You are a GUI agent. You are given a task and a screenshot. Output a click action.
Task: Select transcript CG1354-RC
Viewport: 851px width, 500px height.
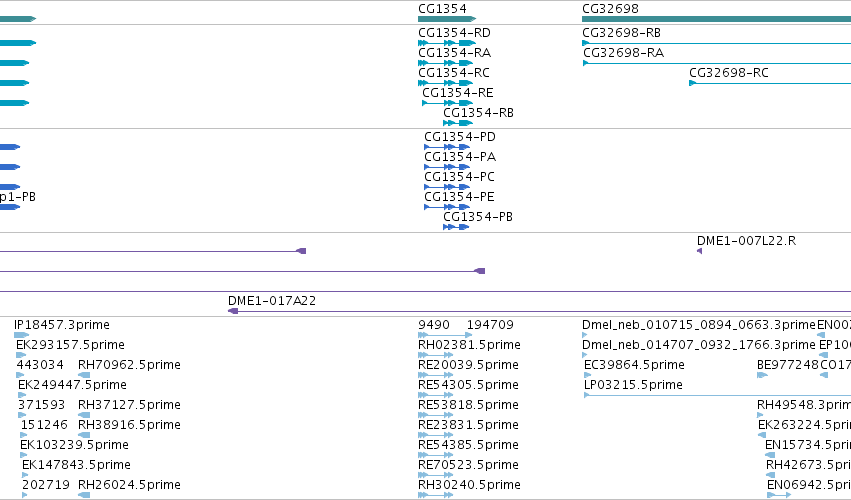pyautogui.click(x=454, y=73)
